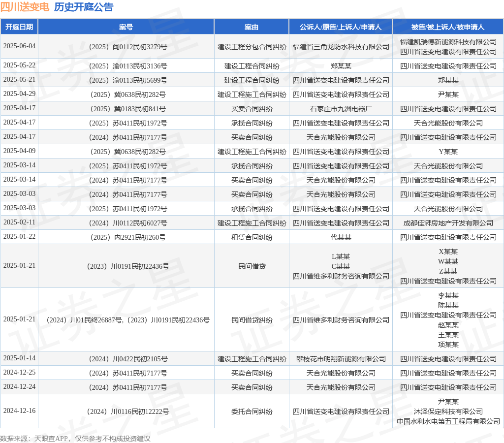Click the 数据来源 天眼查APP footer note
Image resolution: width=504 pixels, height=443 pixels.
75,439
